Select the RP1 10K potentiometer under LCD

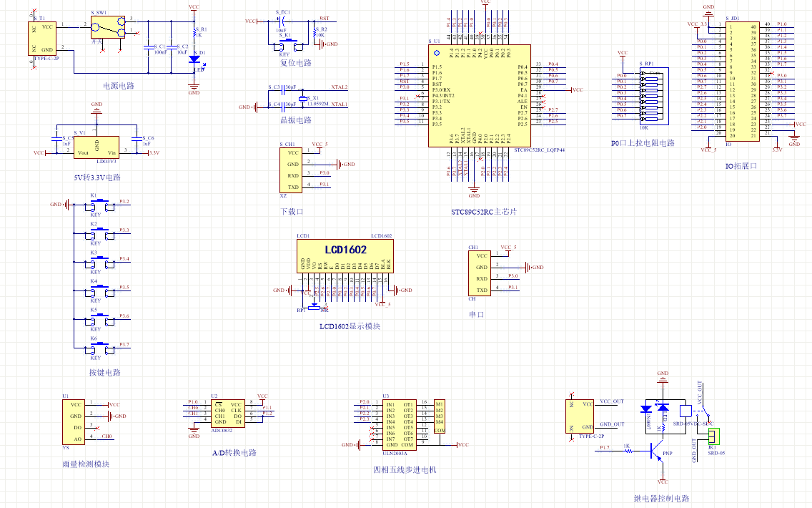(315, 308)
